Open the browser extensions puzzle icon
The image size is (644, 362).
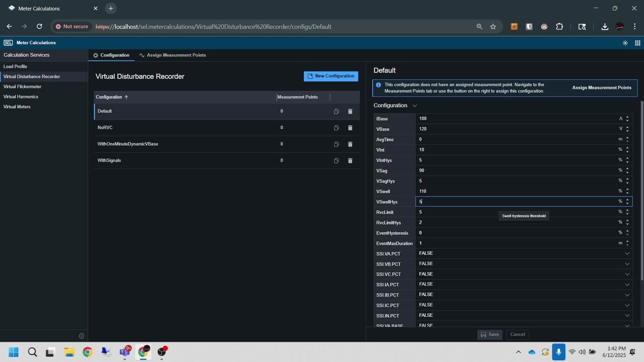(559, 27)
